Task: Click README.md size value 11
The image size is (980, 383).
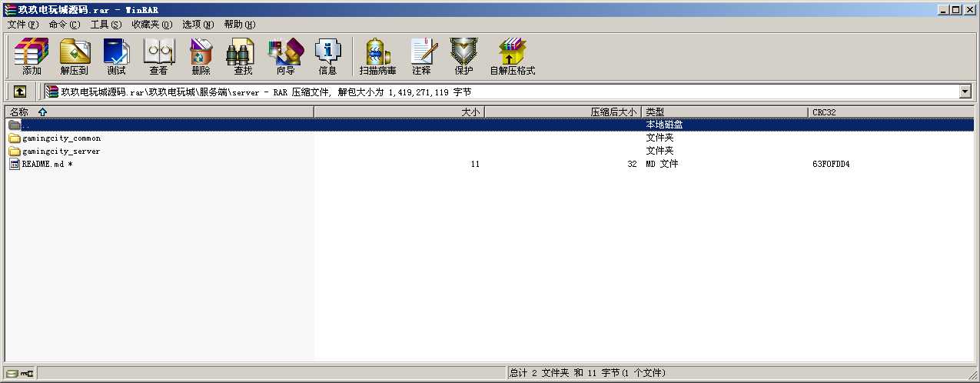Action: tap(475, 164)
